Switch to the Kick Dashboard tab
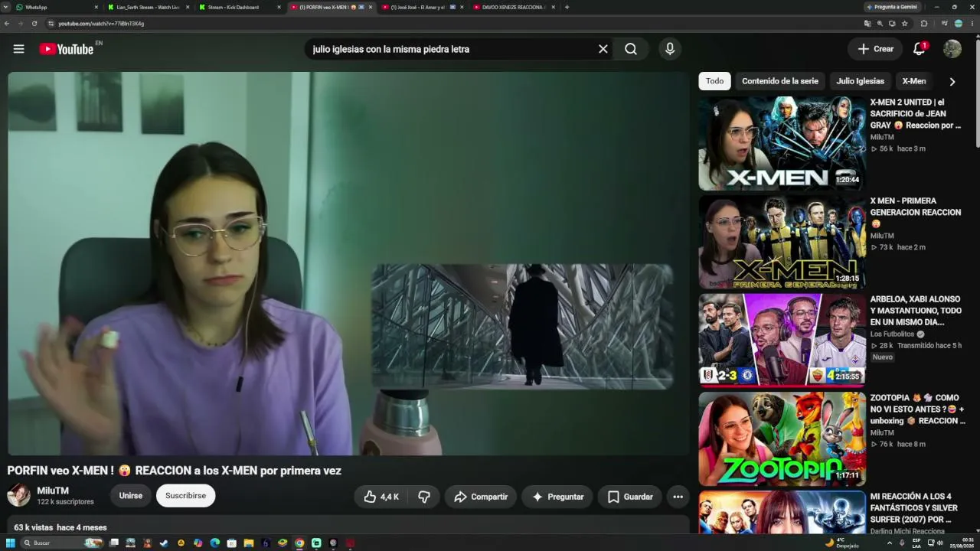 [239, 7]
